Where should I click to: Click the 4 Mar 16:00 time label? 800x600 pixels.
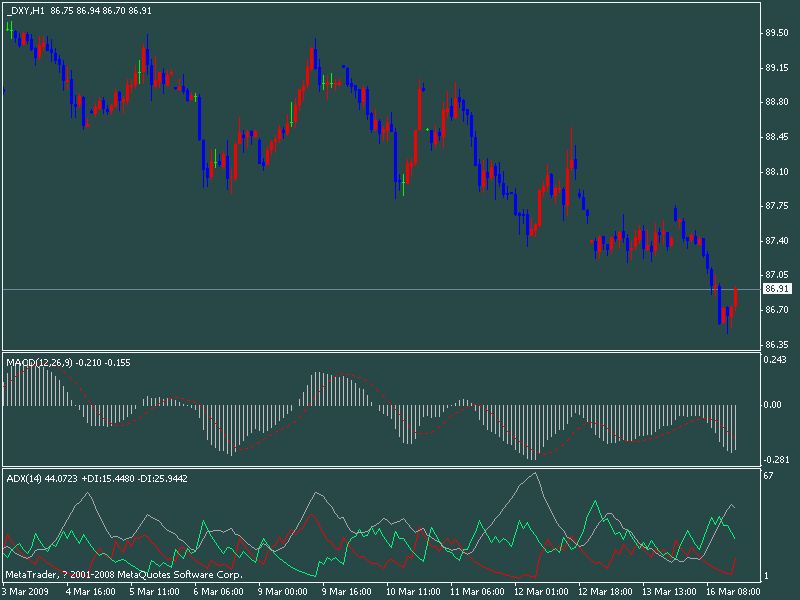91,592
